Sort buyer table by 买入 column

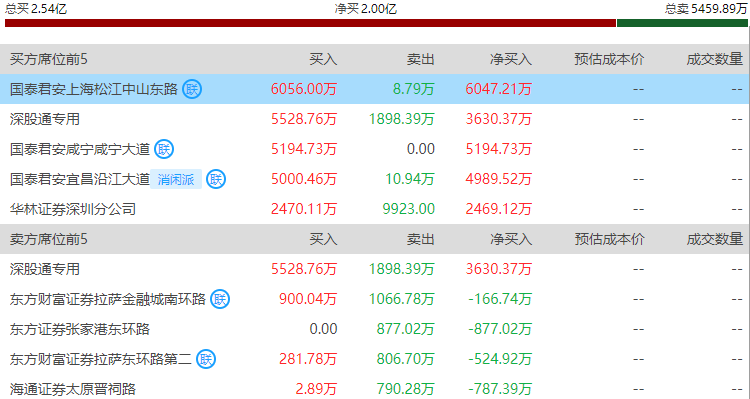(x=323, y=59)
